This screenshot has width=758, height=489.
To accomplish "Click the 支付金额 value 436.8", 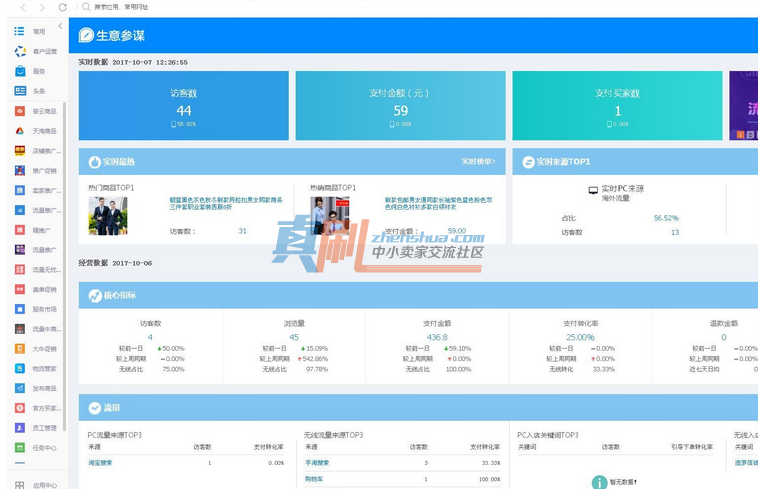I will (437, 337).
